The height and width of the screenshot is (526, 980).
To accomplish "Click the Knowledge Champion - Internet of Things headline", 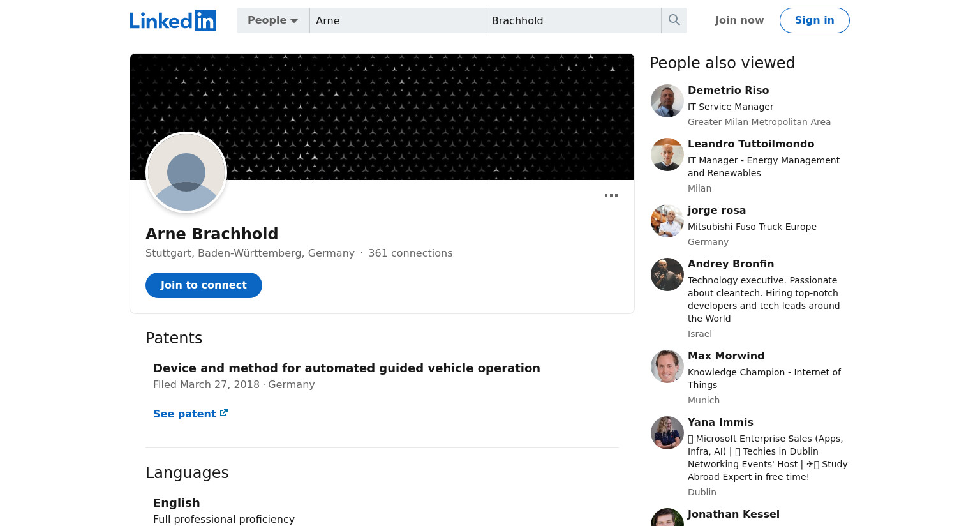I will (x=764, y=379).
